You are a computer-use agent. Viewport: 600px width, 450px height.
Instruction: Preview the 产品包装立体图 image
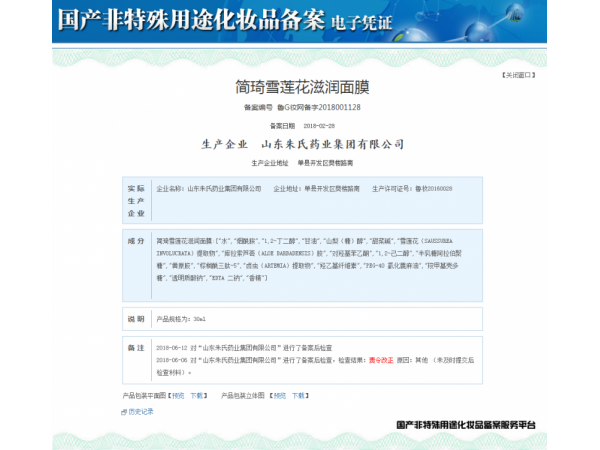pos(280,396)
